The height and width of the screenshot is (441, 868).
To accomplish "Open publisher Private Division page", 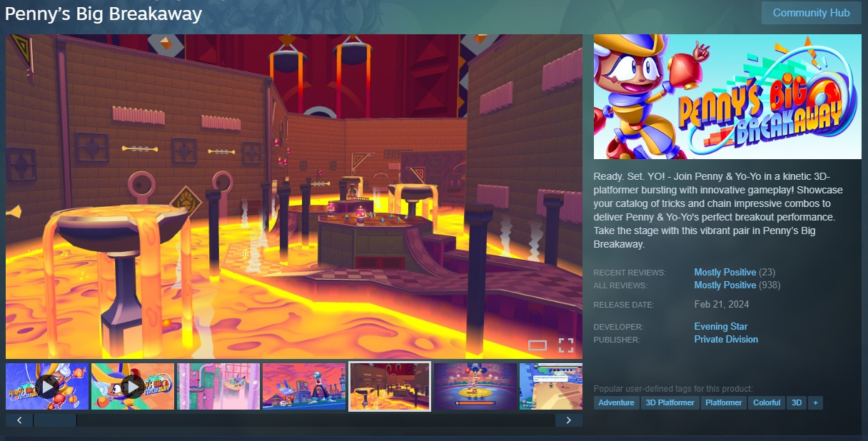I will (726, 339).
